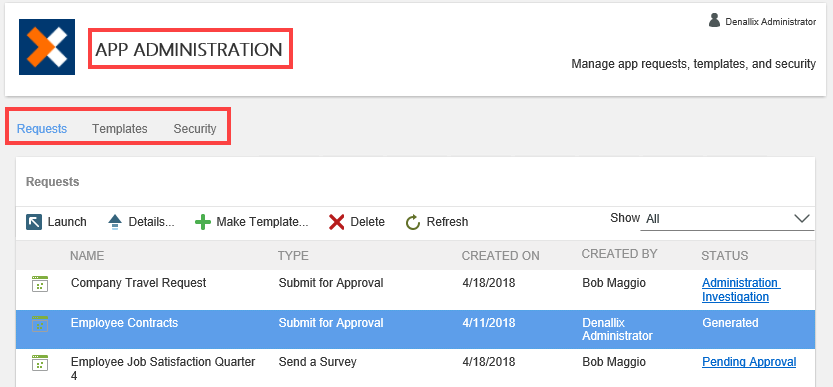Click the 4/11/2018 created date cell
Screen dimensions: 833x387
489,323
